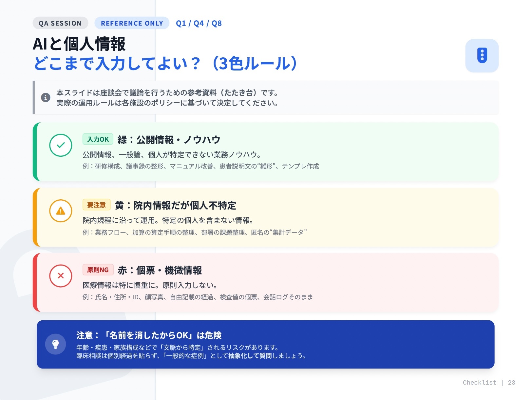Click the 原則NG red badge
This screenshot has width=532, height=400.
pos(98,270)
